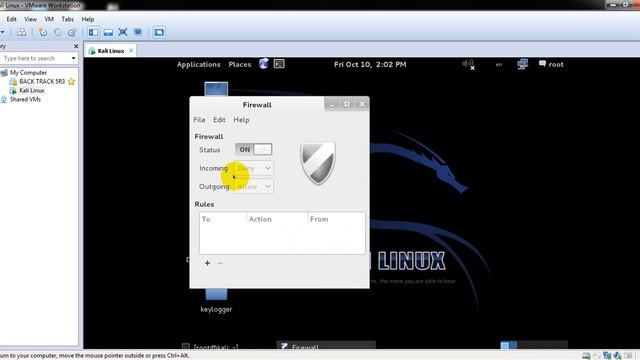Open the library search dropdown arrow
640x360 pixels.
coord(73,58)
